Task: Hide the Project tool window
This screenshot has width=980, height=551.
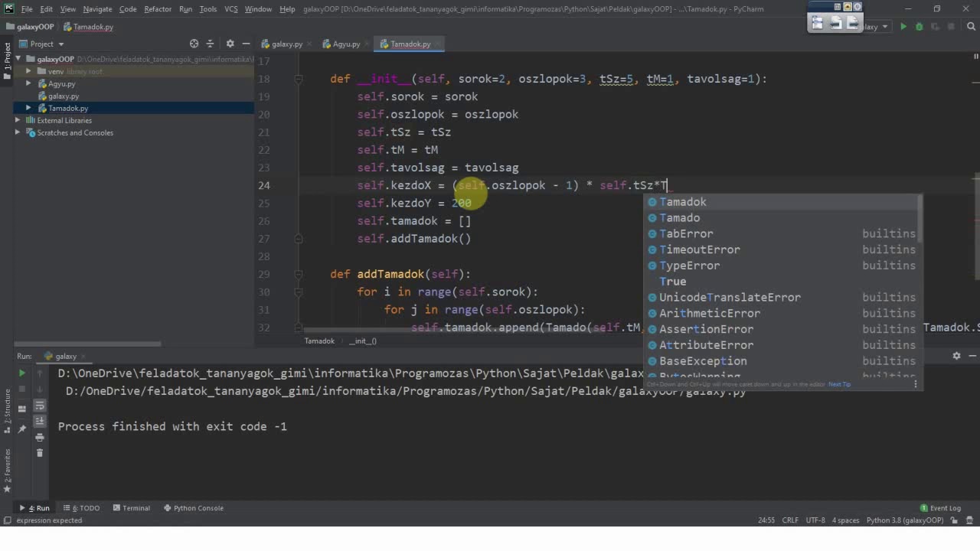Action: [x=246, y=44]
